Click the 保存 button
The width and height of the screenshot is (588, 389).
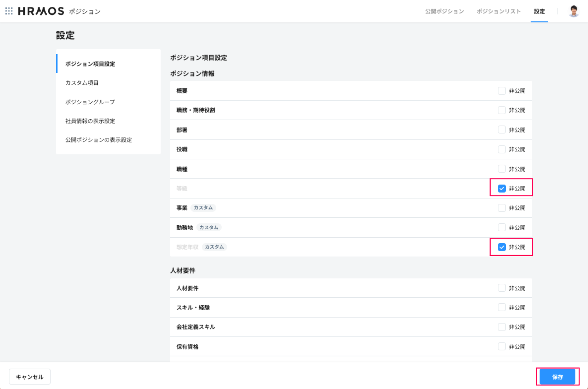pyautogui.click(x=557, y=377)
